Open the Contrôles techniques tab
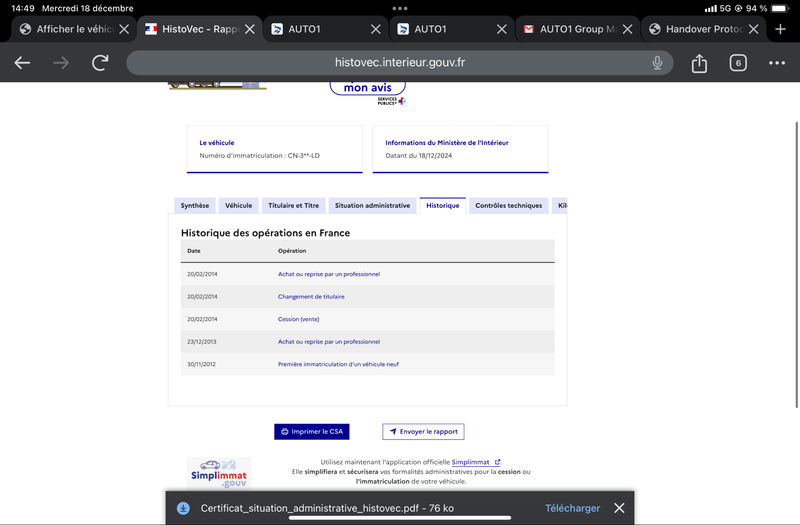 [509, 206]
